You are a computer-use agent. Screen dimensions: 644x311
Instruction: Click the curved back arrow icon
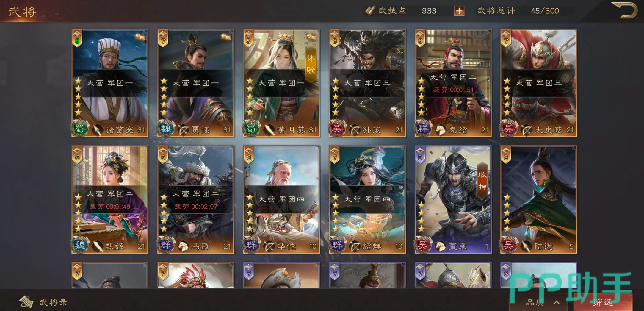pyautogui.click(x=624, y=10)
